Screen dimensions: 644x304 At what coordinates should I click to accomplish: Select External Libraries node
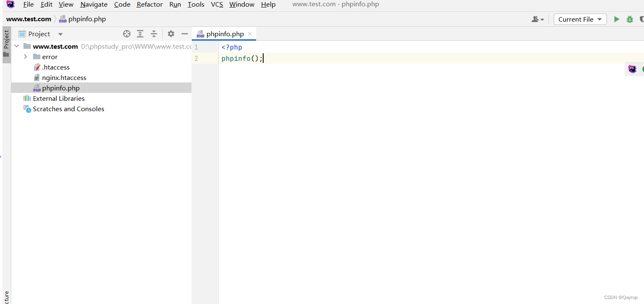point(101,98)
